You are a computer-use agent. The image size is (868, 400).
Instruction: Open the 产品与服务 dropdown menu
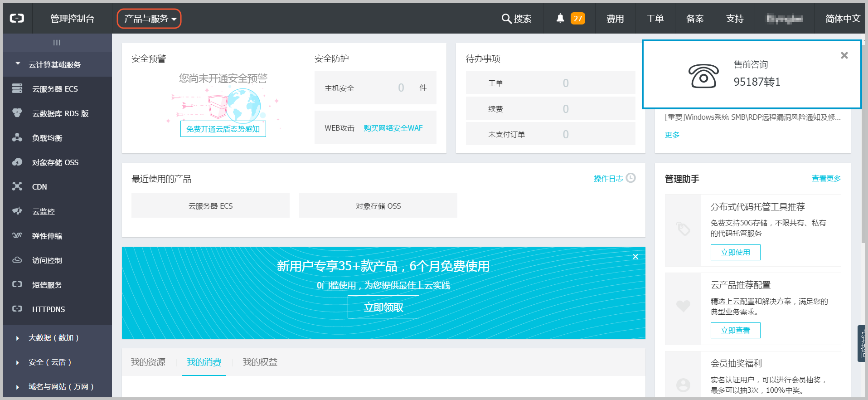[x=149, y=19]
